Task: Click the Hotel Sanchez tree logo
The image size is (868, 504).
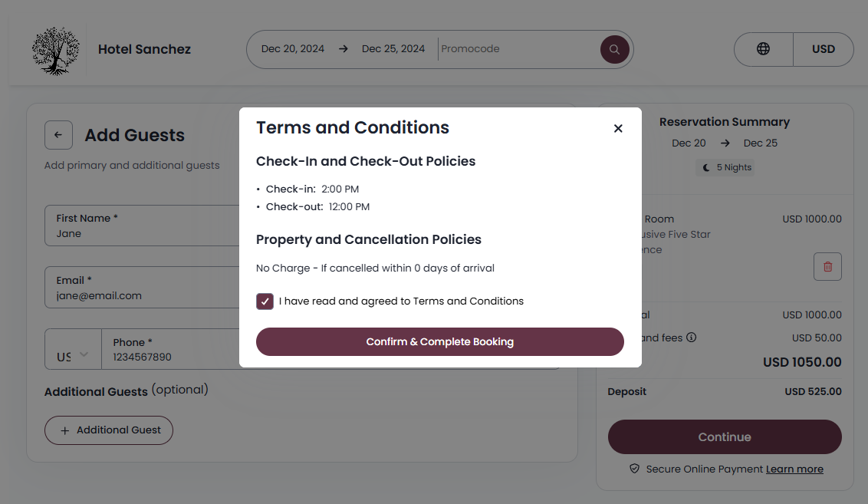Action: 55,51
